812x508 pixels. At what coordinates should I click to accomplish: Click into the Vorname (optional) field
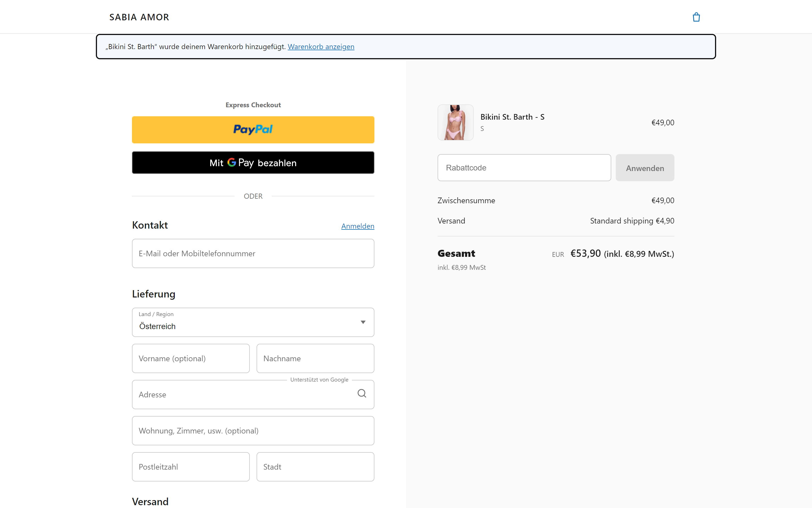(x=191, y=358)
